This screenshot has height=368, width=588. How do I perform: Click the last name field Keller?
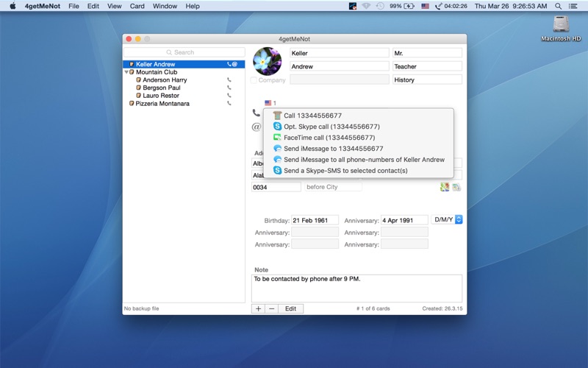340,53
